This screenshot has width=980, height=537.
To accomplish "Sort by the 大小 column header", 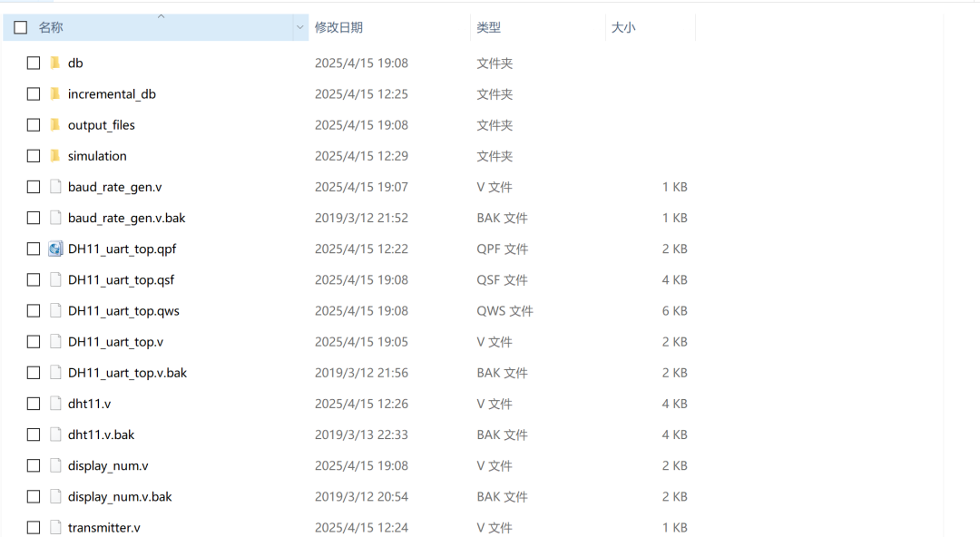I will [623, 27].
